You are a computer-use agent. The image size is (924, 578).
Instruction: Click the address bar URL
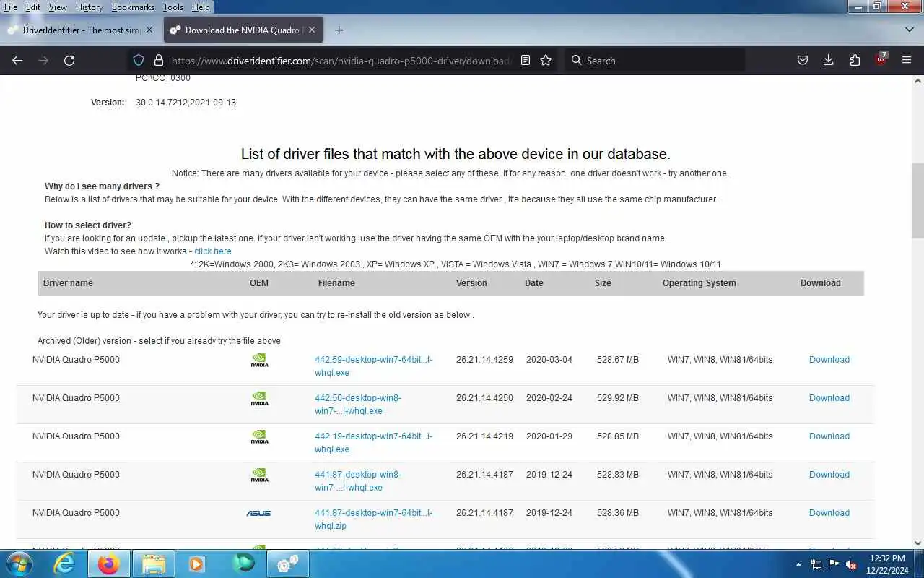click(x=340, y=61)
